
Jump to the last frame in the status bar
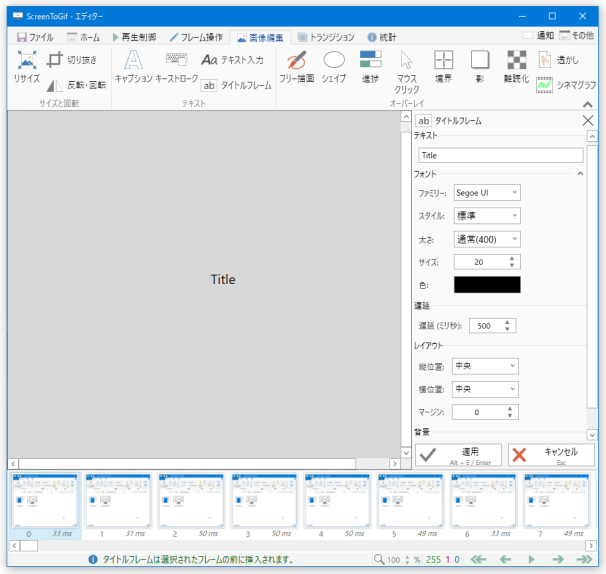[583, 559]
